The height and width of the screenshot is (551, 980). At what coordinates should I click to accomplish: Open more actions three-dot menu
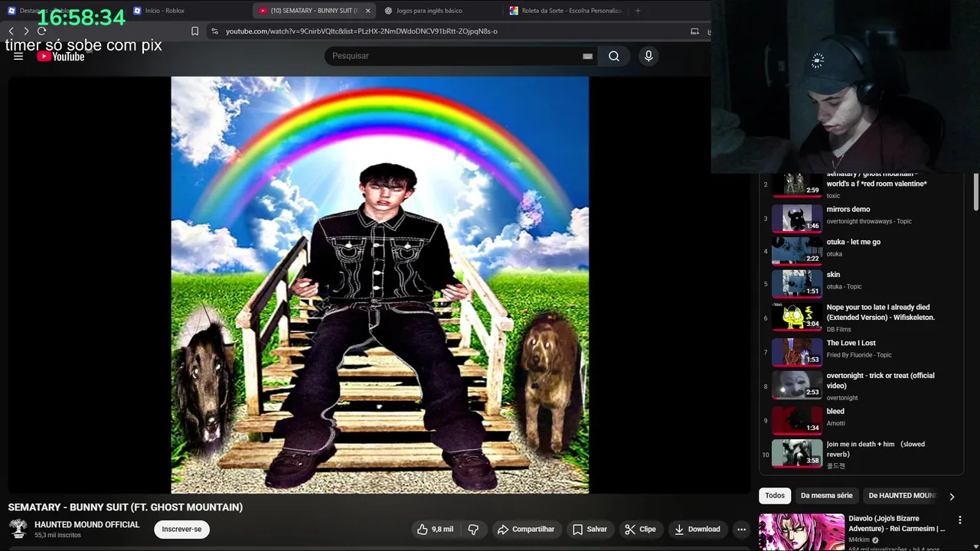[741, 529]
